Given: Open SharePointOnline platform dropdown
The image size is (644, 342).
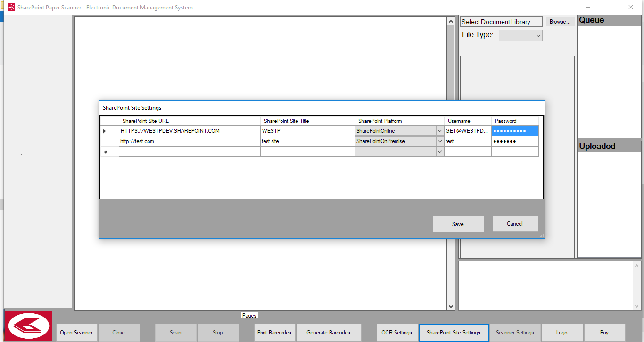Looking at the screenshot, I should (x=440, y=131).
